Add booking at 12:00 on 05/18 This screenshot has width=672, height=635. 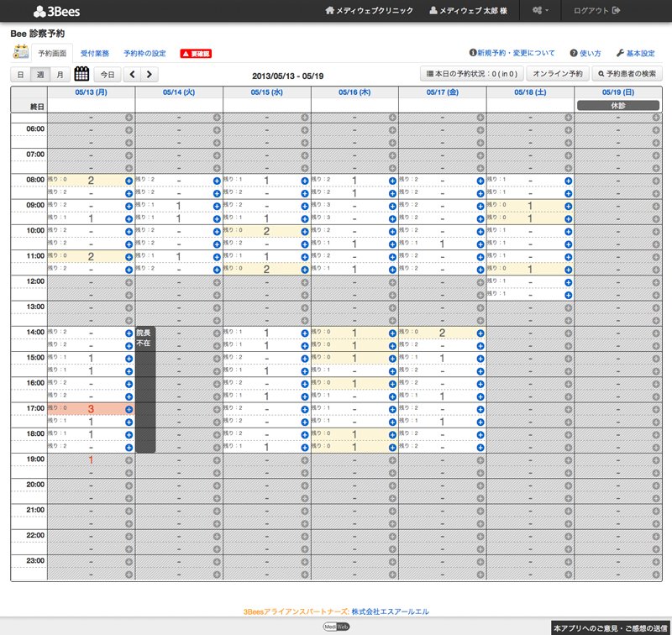click(569, 282)
